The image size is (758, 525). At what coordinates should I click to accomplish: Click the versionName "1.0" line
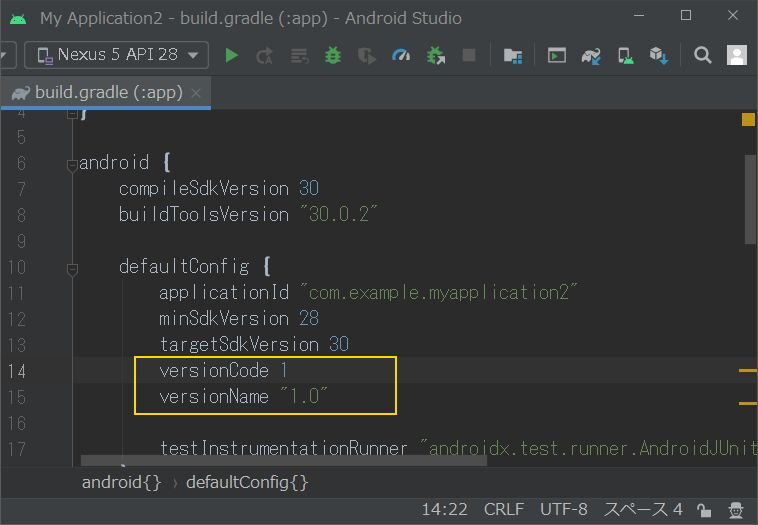coord(243,397)
